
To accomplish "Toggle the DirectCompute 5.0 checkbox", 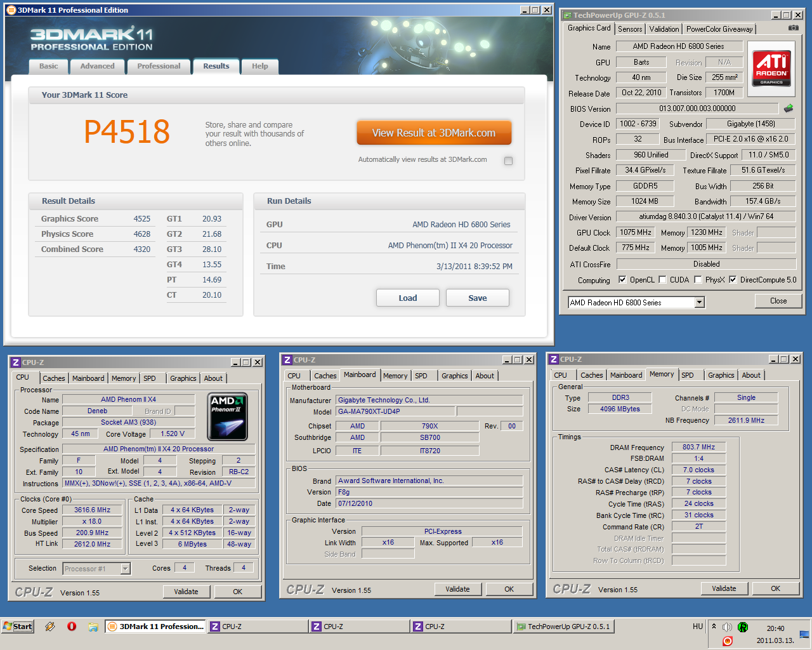I will (733, 279).
